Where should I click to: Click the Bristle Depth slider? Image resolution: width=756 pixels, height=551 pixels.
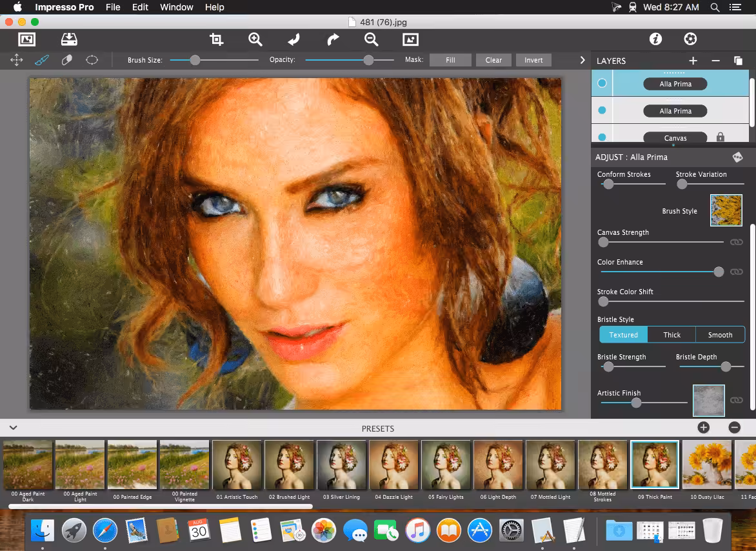(x=711, y=367)
